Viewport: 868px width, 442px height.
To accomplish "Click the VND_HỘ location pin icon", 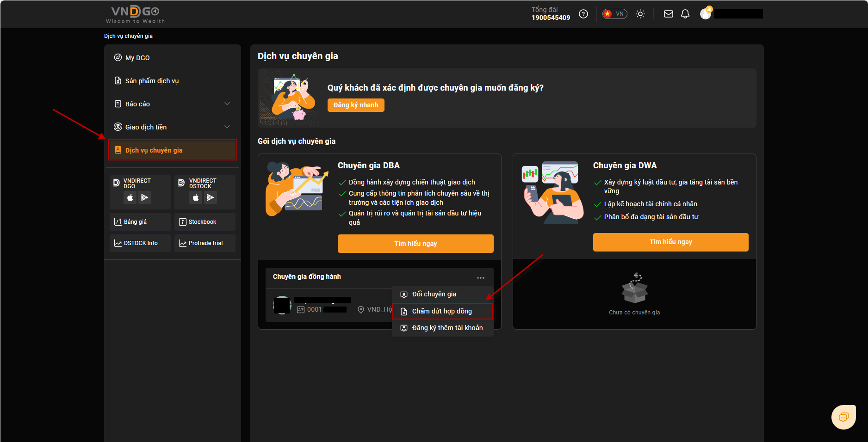I will [361, 310].
